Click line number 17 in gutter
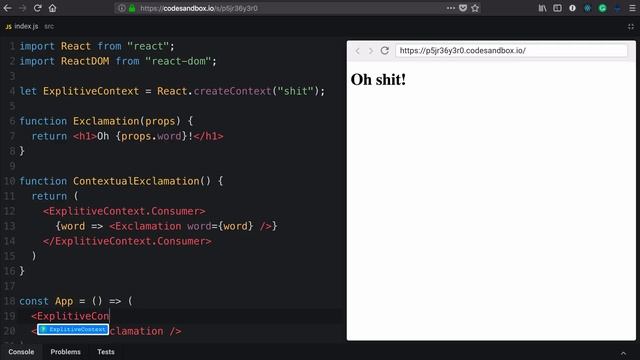 [x=10, y=286]
